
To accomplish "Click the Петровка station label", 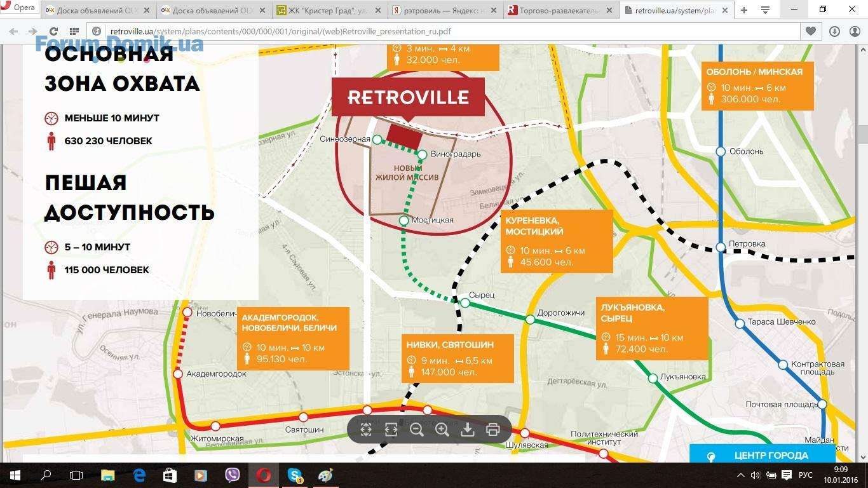I will (747, 244).
